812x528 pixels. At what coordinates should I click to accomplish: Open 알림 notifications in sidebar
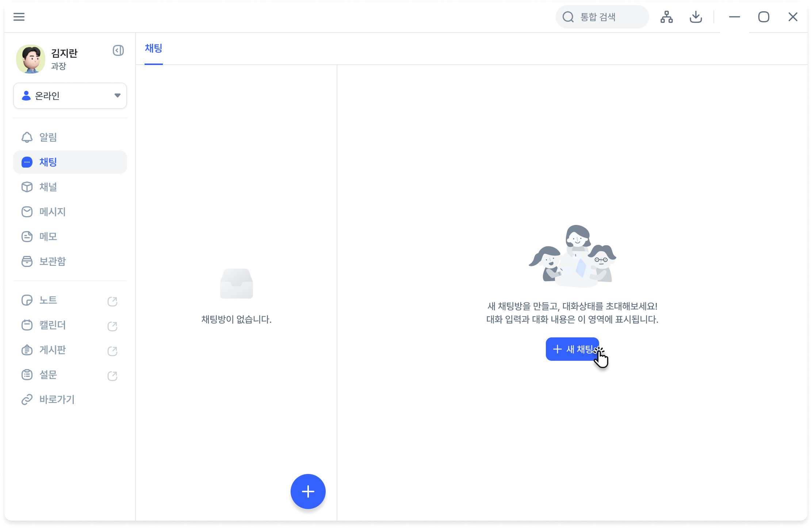(48, 137)
